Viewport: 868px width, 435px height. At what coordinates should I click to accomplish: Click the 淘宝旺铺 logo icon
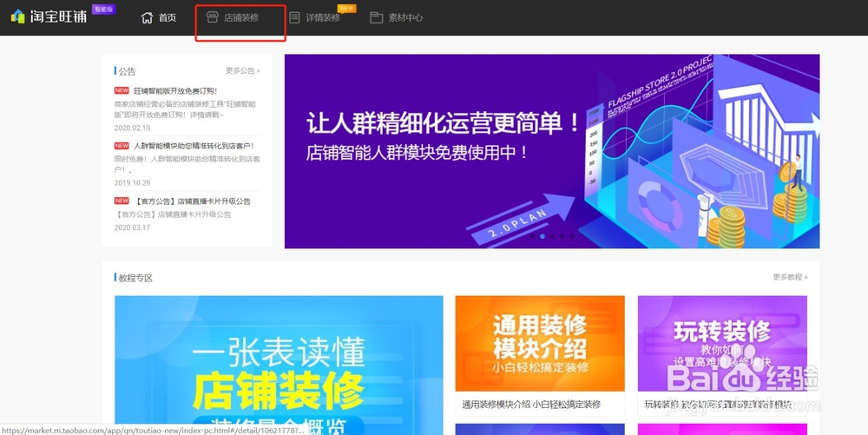tap(18, 16)
